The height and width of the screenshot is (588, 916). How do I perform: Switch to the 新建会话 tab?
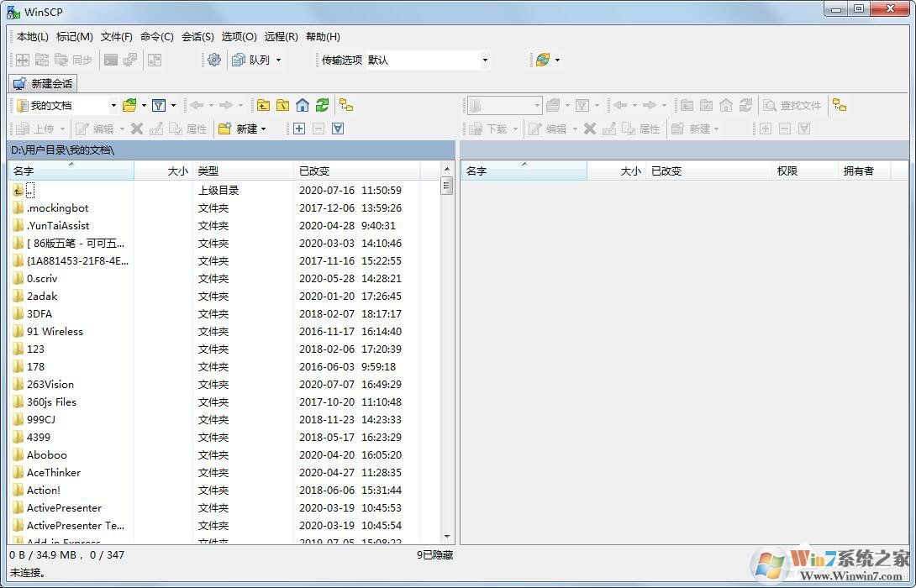(42, 82)
